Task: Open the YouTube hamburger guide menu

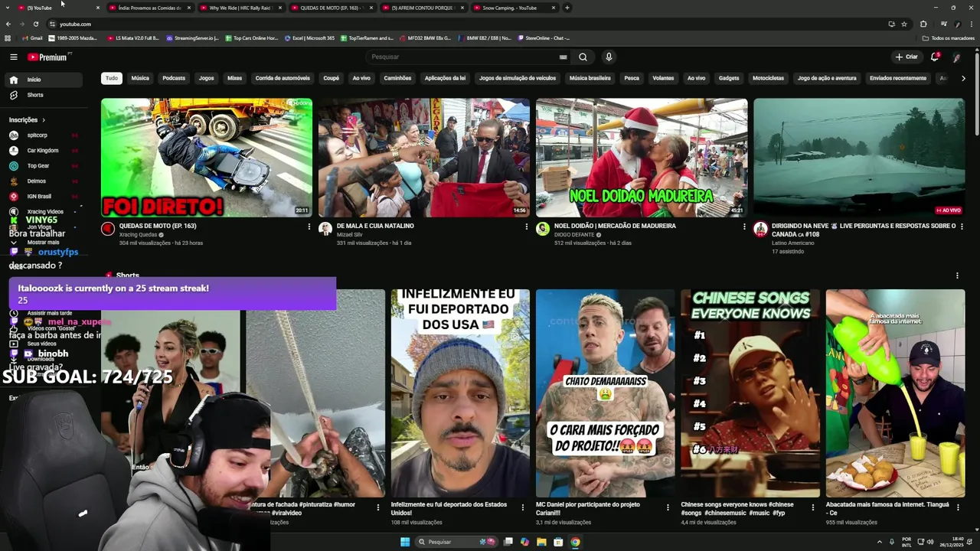Action: [13, 57]
